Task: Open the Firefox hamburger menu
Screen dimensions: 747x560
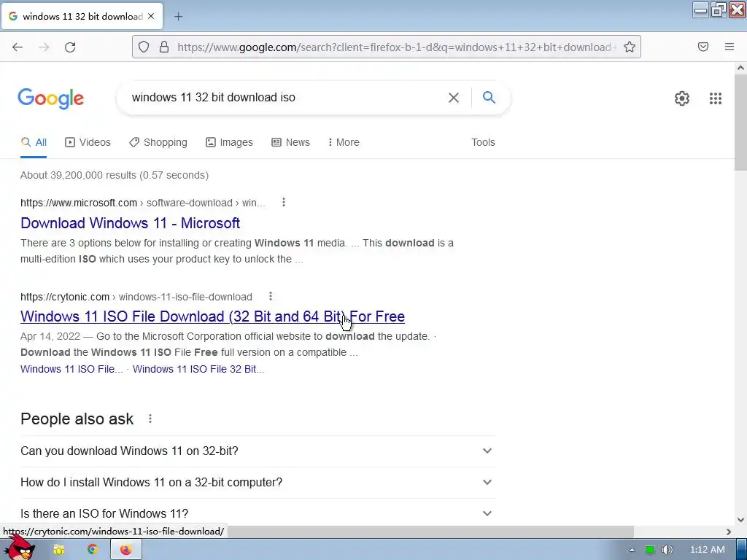Action: [x=729, y=47]
